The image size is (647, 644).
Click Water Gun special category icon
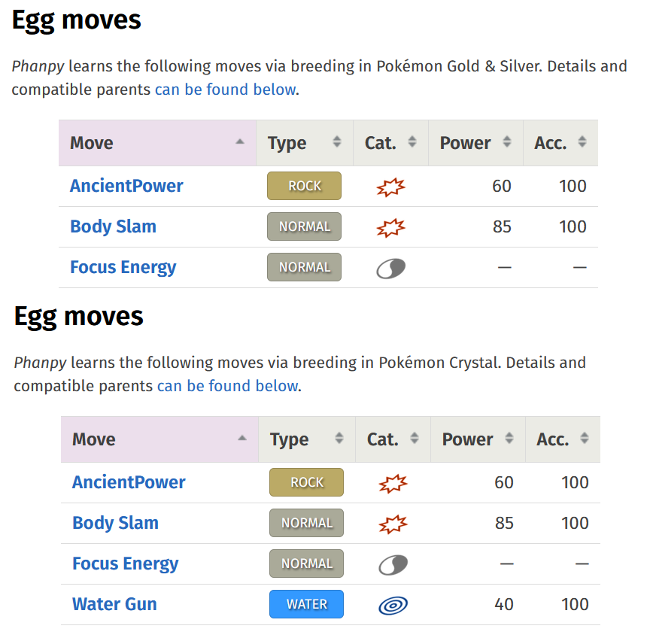[393, 605]
